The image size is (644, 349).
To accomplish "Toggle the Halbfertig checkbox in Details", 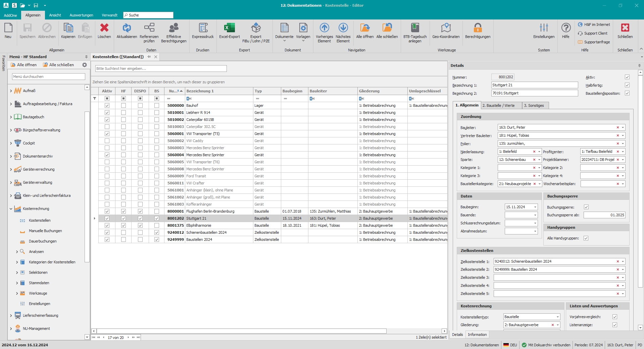I will pos(627,85).
